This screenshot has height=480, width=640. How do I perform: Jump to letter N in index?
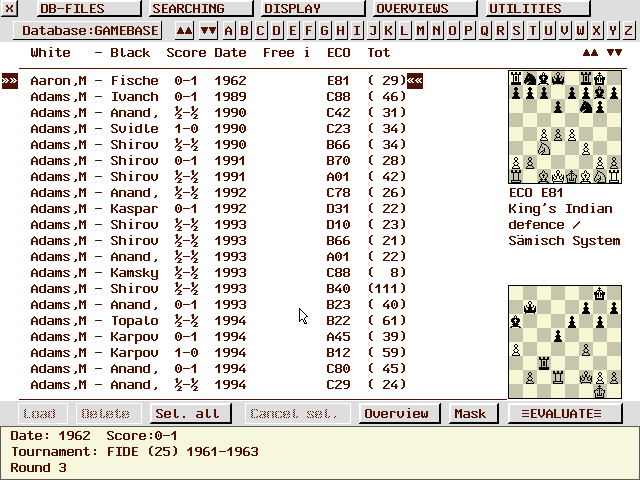click(436, 31)
